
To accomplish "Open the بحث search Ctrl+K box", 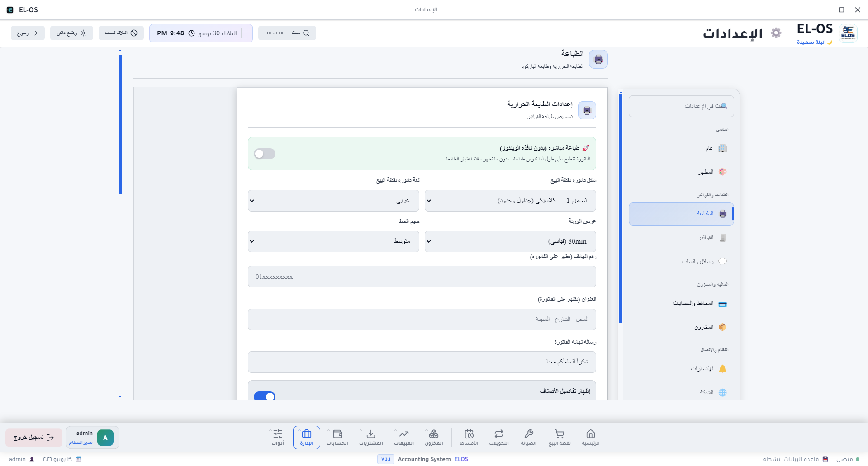I will click(x=287, y=33).
